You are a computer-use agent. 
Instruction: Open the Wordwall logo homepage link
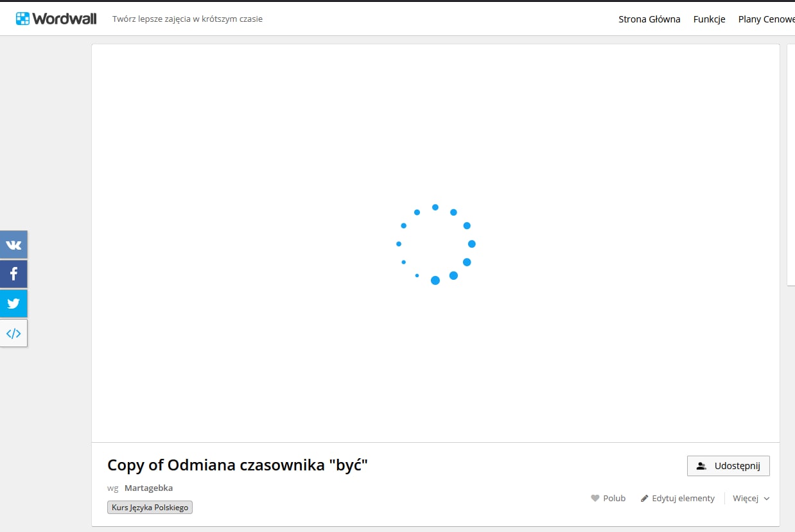57,19
